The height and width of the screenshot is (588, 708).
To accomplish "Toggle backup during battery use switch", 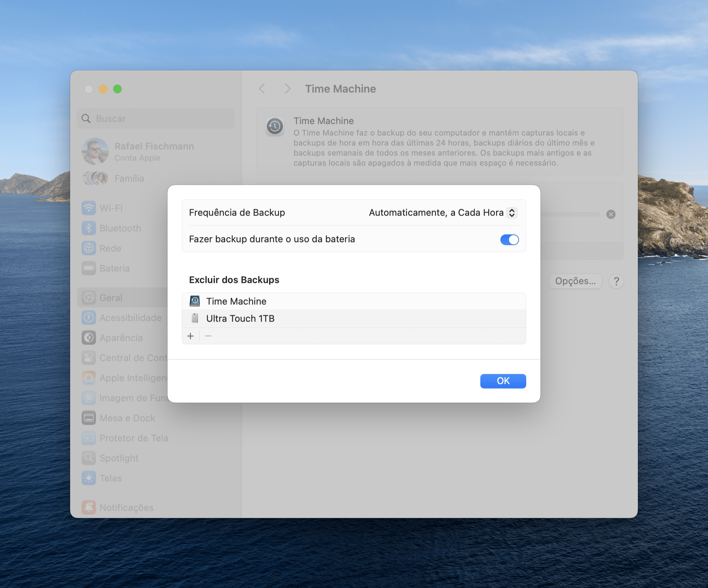I will [509, 240].
